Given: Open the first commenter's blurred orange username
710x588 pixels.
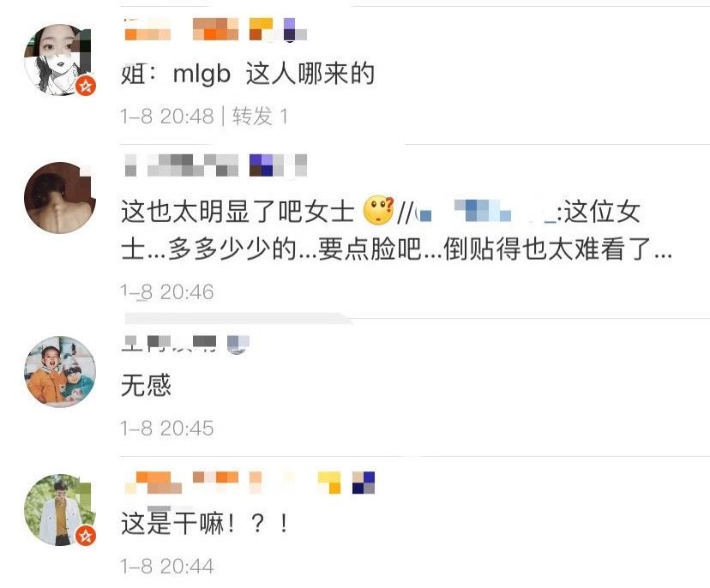Looking at the screenshot, I should pyautogui.click(x=182, y=29).
